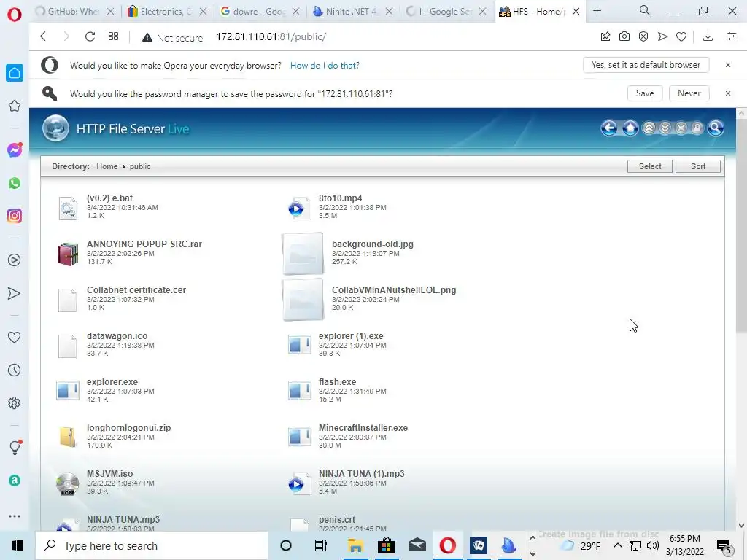Save the password in password manager

pos(645,93)
